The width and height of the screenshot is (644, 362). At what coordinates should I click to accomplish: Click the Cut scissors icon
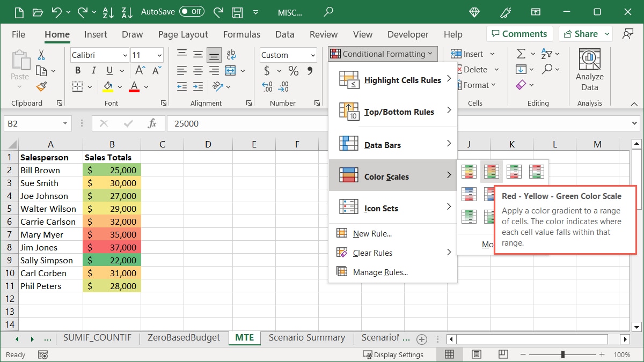(41, 55)
